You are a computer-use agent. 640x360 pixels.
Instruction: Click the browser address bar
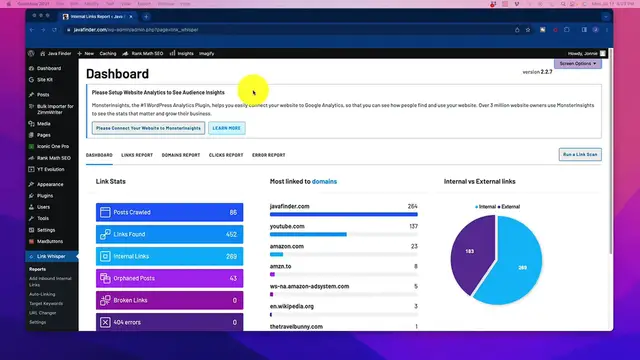point(286,30)
